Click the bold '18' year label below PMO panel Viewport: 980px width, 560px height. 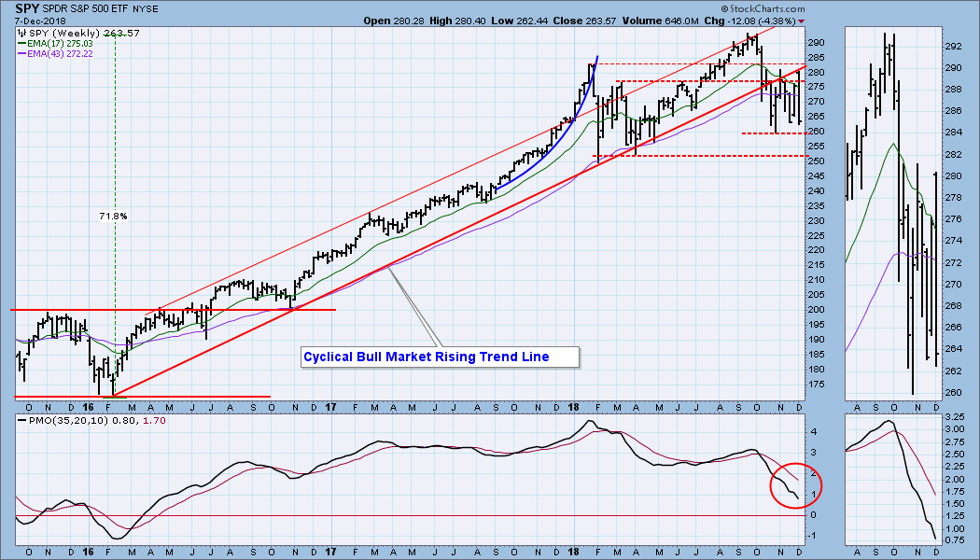tap(576, 552)
